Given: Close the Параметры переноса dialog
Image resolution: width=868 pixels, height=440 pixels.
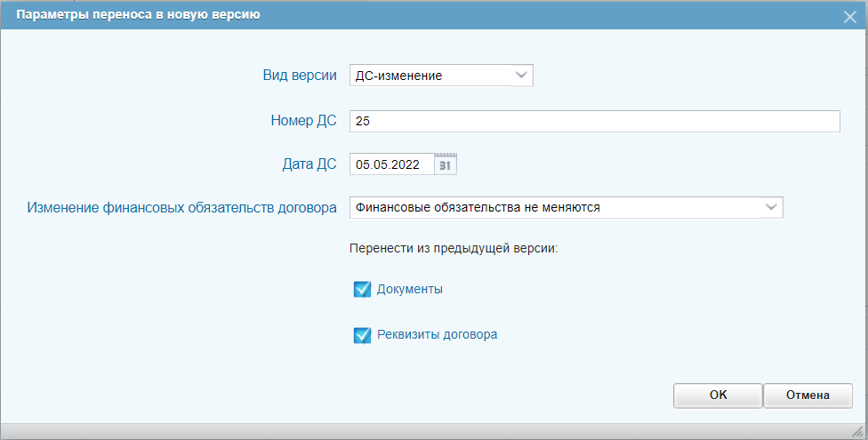Looking at the screenshot, I should pyautogui.click(x=849, y=17).
